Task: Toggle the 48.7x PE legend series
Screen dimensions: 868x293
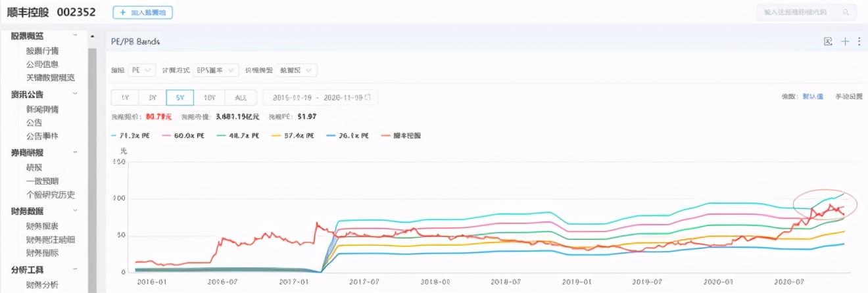Action: 239,135
